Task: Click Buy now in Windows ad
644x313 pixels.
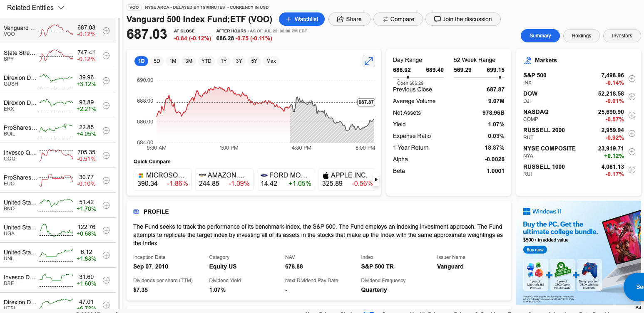Action: click(535, 250)
